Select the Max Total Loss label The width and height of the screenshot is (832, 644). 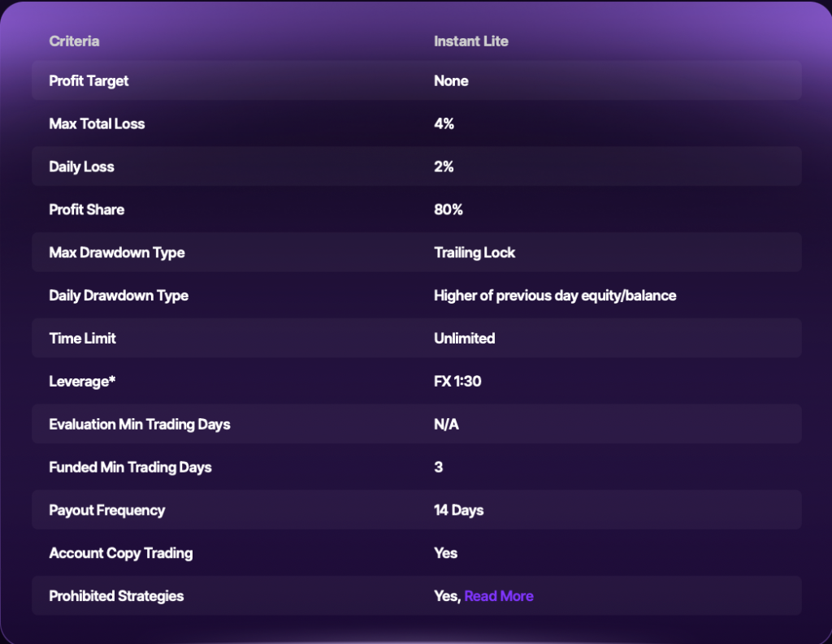[97, 124]
